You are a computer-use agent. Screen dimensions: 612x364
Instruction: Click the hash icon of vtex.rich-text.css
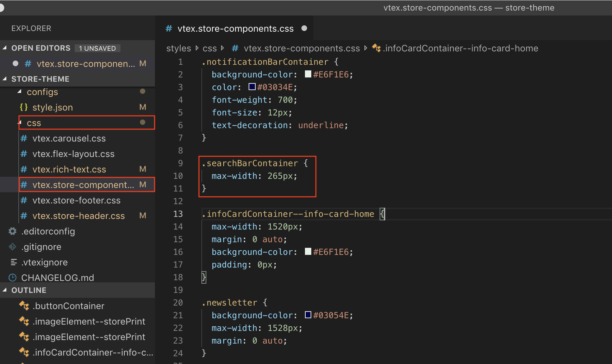pos(24,169)
